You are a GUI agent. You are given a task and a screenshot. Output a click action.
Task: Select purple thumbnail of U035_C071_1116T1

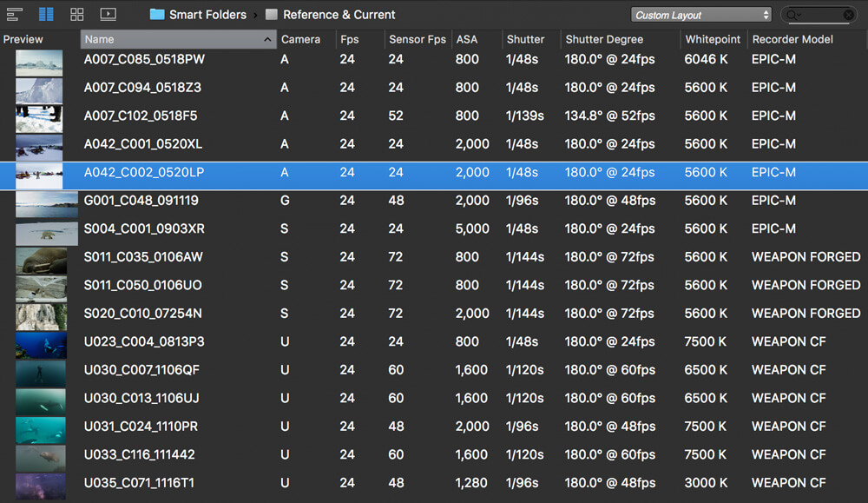41,486
